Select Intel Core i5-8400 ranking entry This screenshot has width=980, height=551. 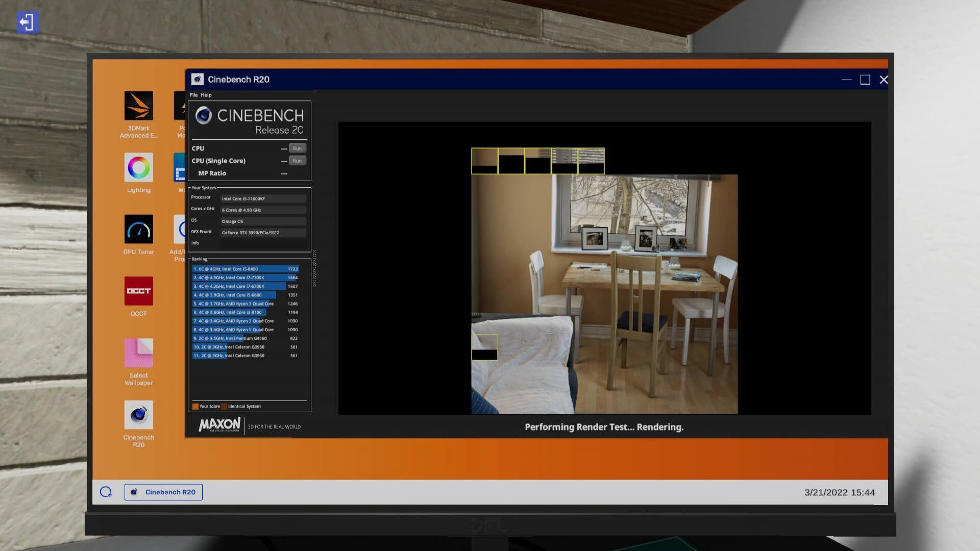click(x=244, y=268)
